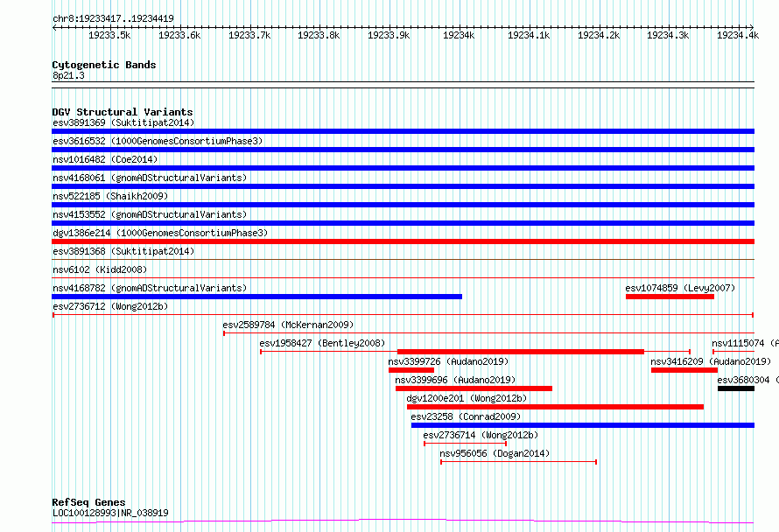The width and height of the screenshot is (779, 532).
Task: Click the Cytogenetic Bands track title
Action: [104, 65]
